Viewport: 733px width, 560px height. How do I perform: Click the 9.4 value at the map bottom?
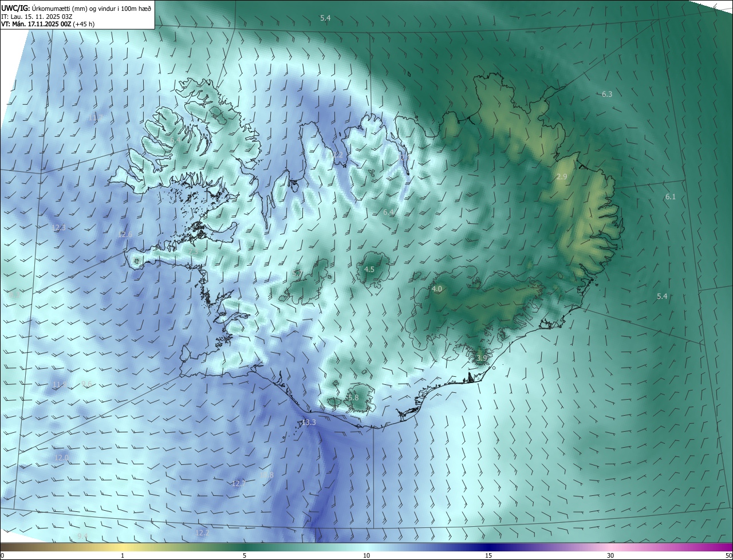point(82,536)
